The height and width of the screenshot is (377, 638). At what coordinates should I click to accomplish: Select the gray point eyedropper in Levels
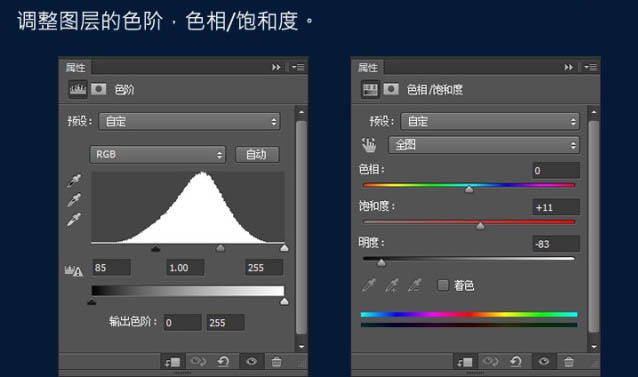74,200
